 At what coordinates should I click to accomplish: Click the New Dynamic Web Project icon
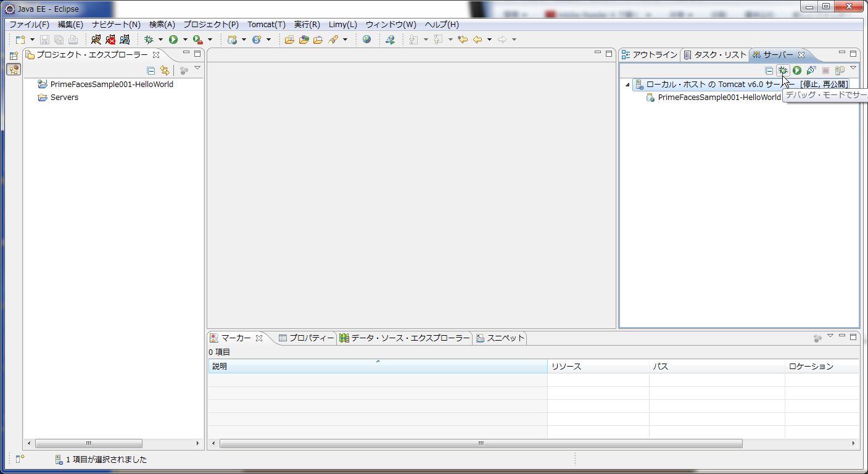(232, 39)
